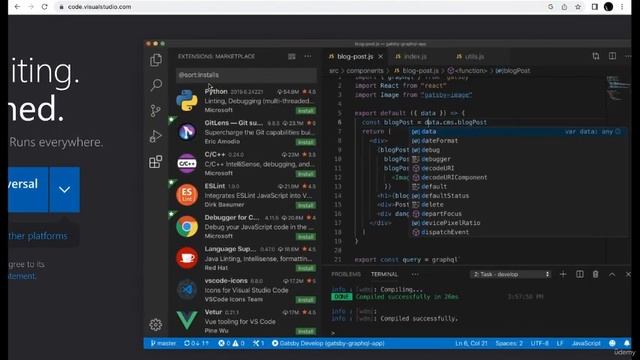Screen dimensions: 640x360
Task: Click Spaces: 2 indentation setting
Action: [509, 343]
